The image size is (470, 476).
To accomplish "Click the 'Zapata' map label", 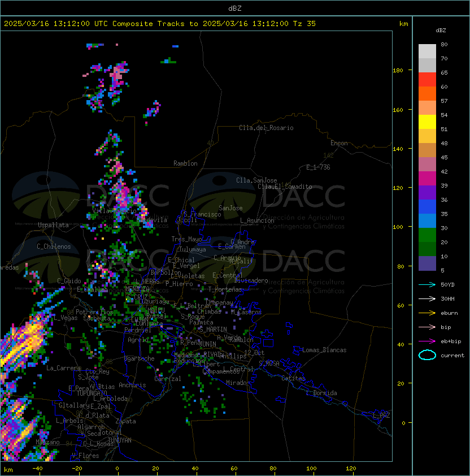I will pos(125,421).
